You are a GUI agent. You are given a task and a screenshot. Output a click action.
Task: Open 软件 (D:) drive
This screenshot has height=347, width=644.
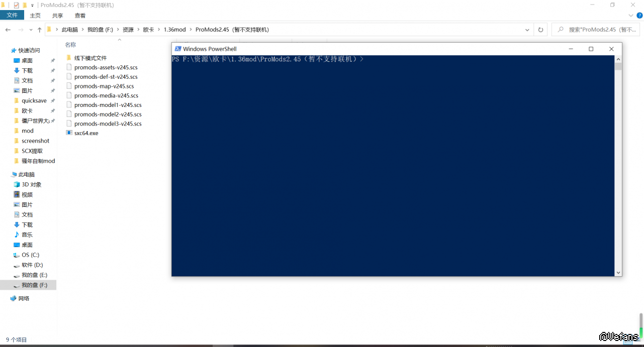click(x=32, y=265)
